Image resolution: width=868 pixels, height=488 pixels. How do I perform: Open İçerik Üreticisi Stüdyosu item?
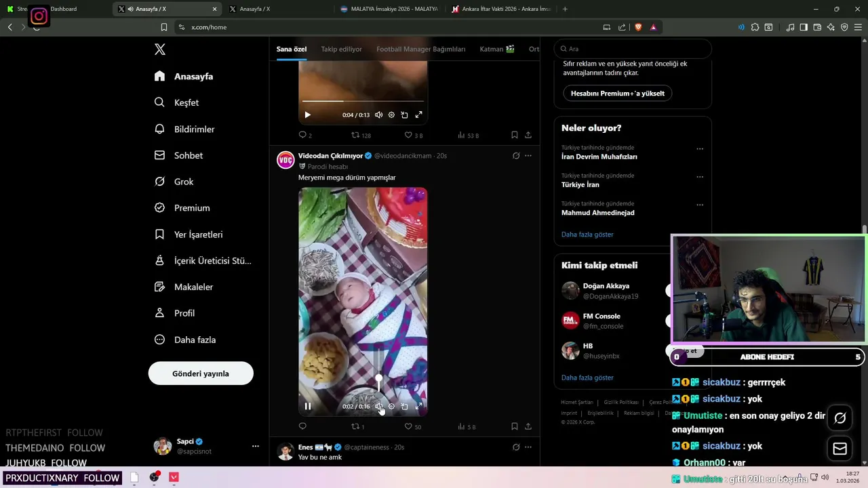pos(203,260)
